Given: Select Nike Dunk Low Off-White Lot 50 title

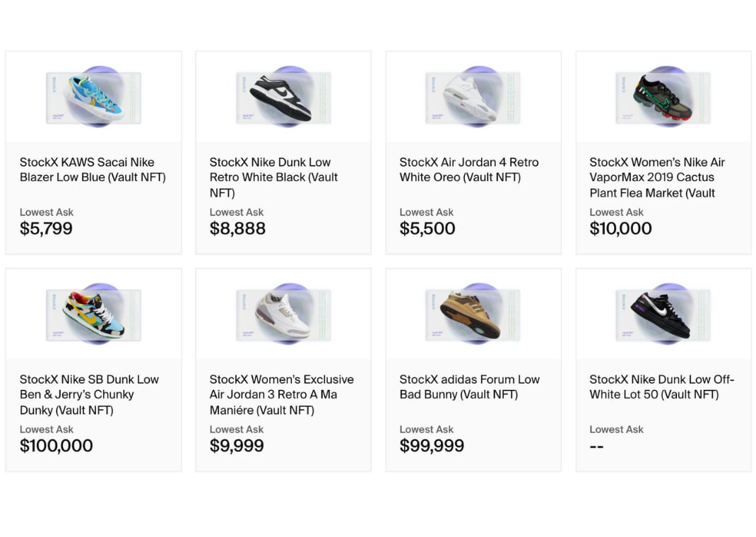Looking at the screenshot, I should (x=661, y=386).
